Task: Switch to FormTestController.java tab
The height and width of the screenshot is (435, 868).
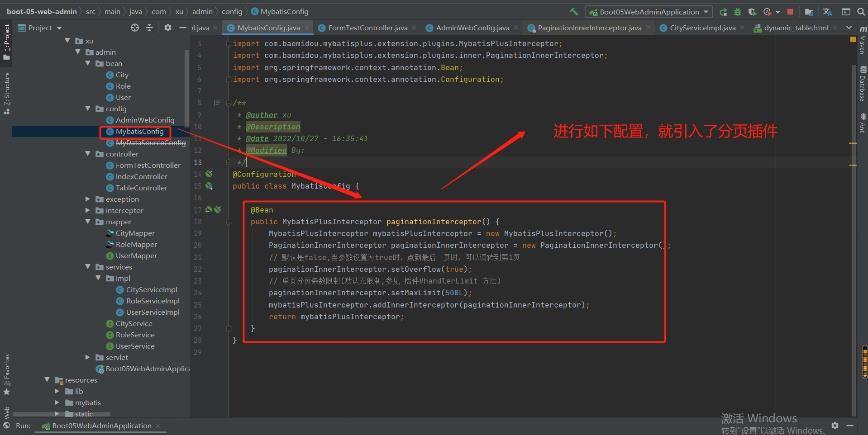Action: point(367,28)
